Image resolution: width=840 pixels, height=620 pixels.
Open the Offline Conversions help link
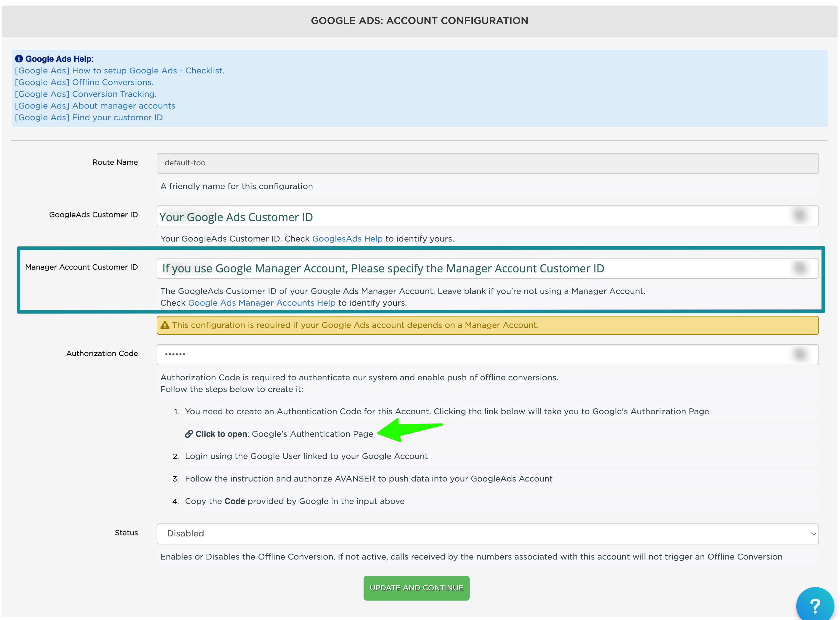pos(84,82)
